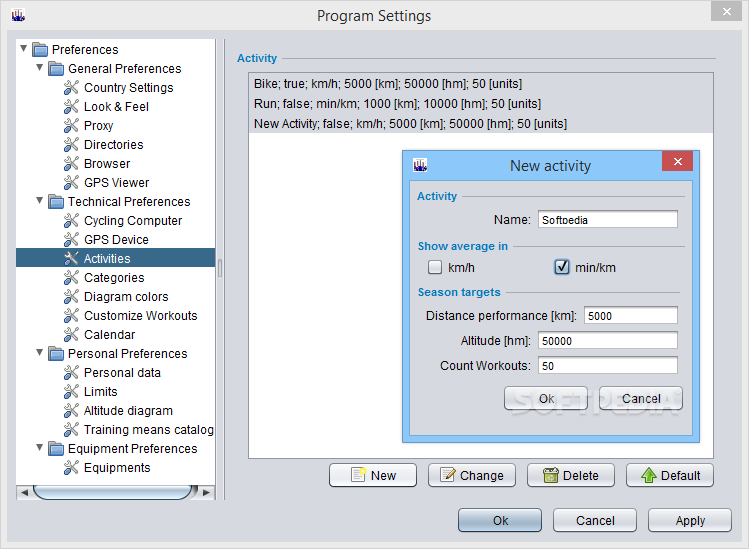Cancel the New activity dialog

[641, 398]
